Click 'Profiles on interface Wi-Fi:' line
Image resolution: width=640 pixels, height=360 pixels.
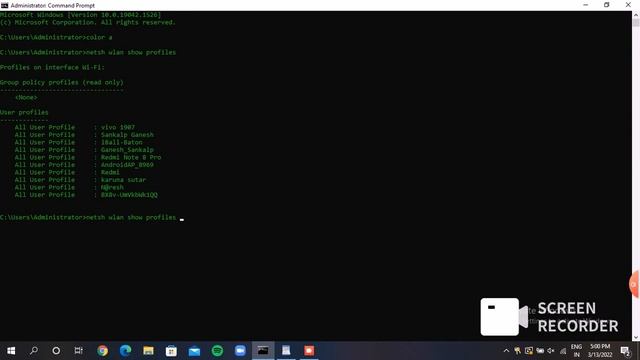coord(52,67)
